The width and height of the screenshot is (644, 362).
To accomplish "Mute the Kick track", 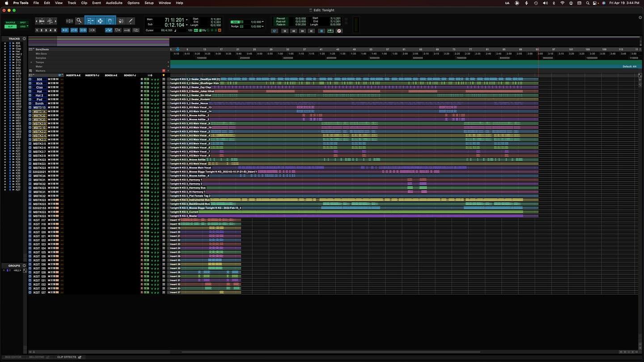I will pos(57,83).
